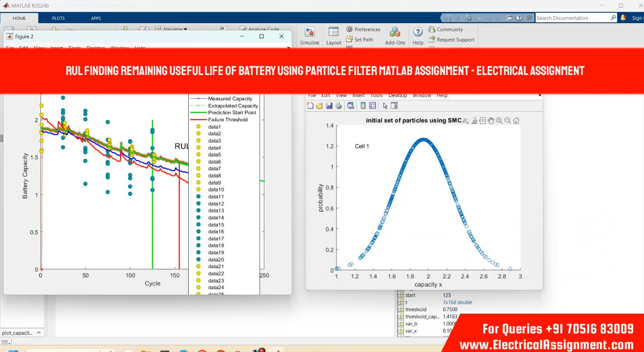The width and height of the screenshot is (644, 352).
Task: Restore view with the axes Home icon
Action: point(516,121)
